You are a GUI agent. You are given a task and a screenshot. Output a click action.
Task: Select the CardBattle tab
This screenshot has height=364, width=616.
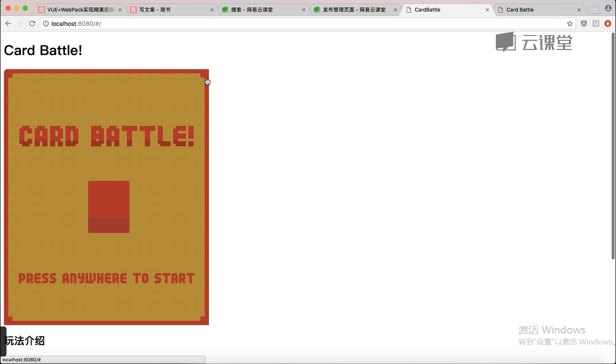[447, 9]
